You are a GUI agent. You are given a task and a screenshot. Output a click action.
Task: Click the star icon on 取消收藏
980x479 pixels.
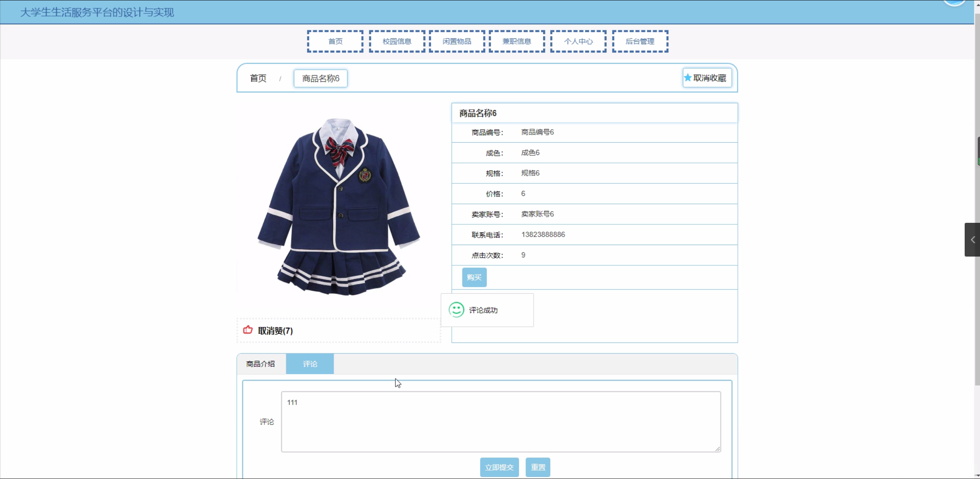point(688,78)
